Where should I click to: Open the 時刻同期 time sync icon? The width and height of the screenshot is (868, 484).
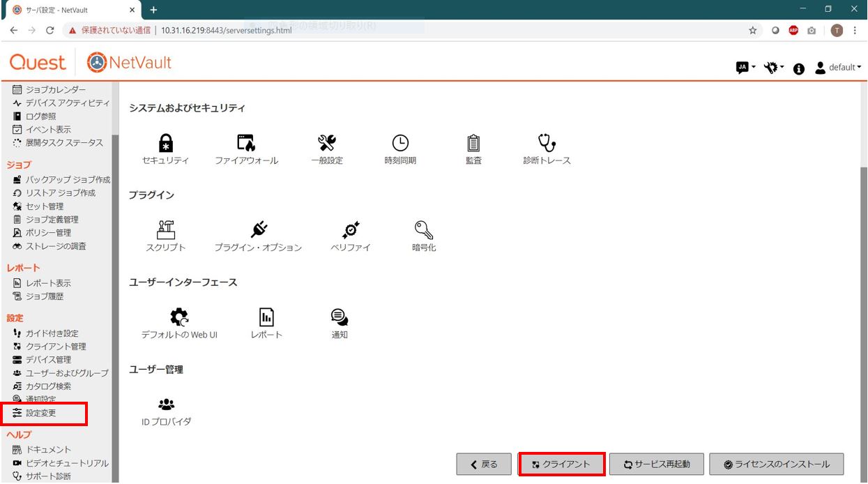coord(400,143)
